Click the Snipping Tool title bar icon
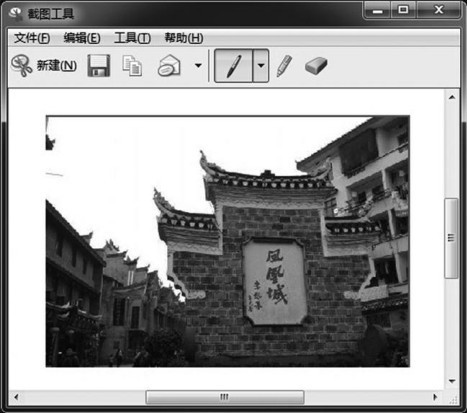467x413 pixels. pos(15,13)
